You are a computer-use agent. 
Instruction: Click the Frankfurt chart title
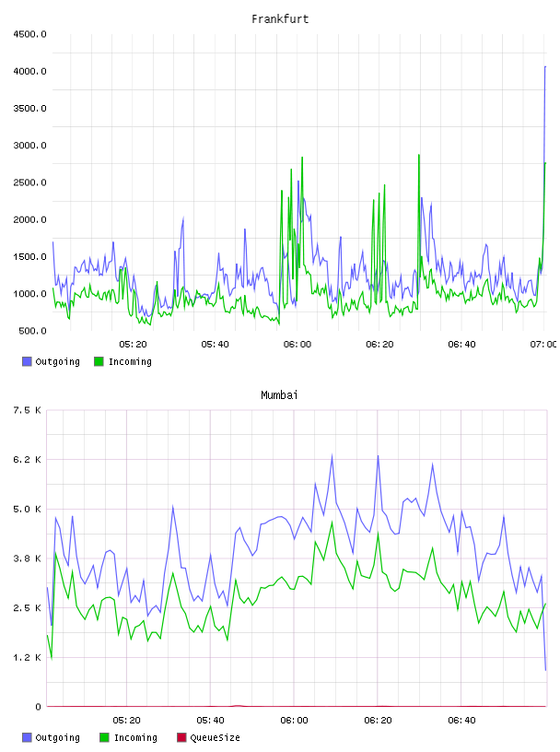(x=280, y=19)
